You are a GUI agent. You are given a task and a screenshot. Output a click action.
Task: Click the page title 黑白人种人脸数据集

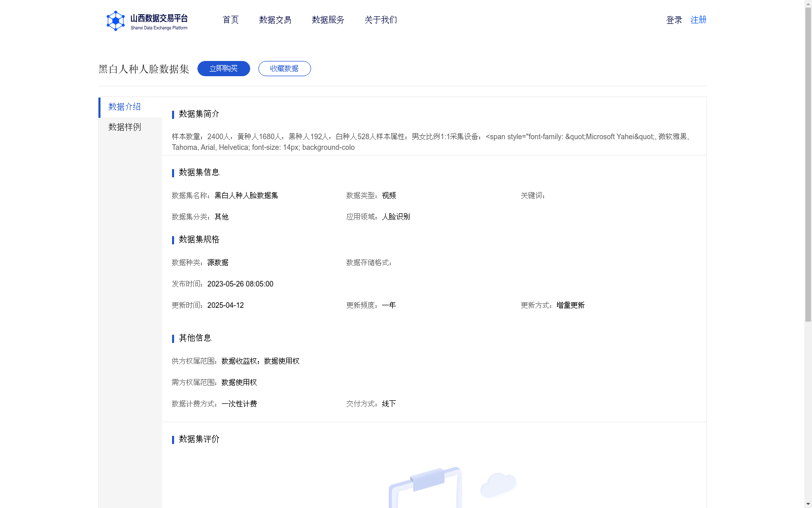[x=144, y=69]
